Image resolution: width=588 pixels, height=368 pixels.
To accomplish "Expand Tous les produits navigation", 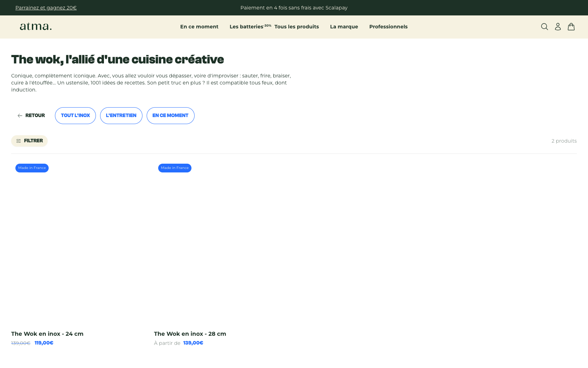I will click(x=296, y=27).
